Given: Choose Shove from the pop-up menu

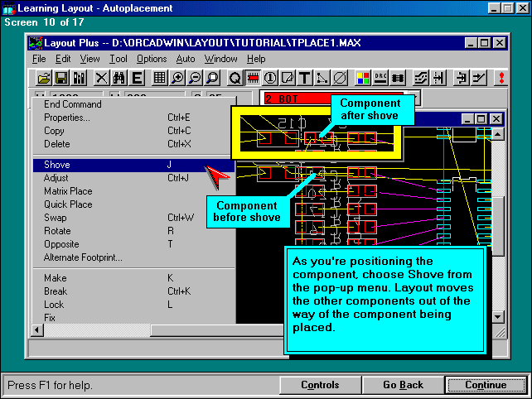Looking at the screenshot, I should (x=57, y=165).
